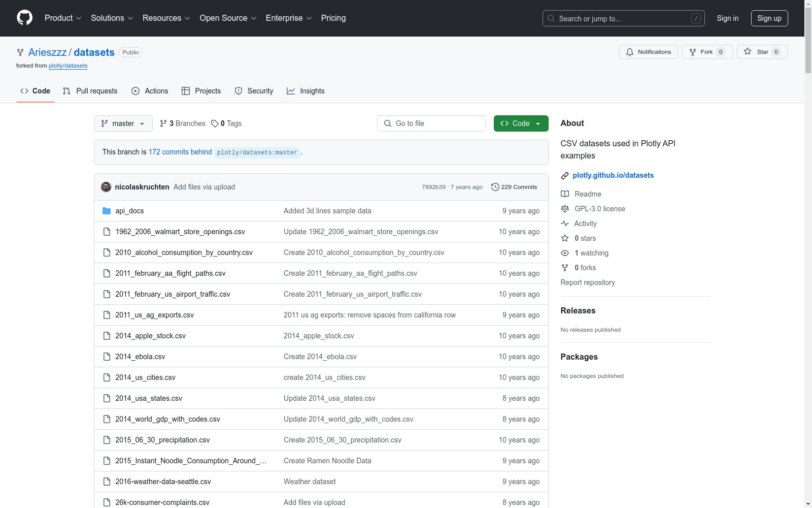Viewport: 812px width, 508px height.
Task: Open the GPL-3.0 license link
Action: pyautogui.click(x=600, y=209)
